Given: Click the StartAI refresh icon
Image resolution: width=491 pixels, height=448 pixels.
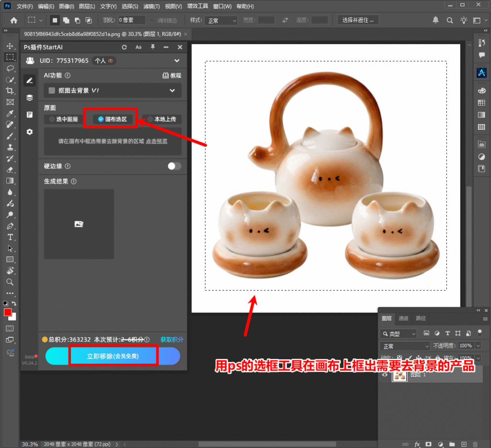Looking at the screenshot, I should click(x=124, y=47).
